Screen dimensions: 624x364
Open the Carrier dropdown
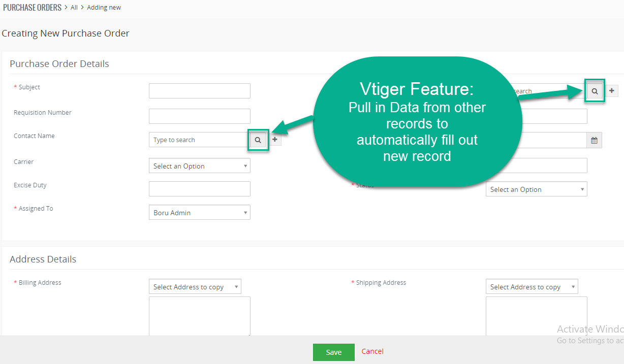coord(200,166)
